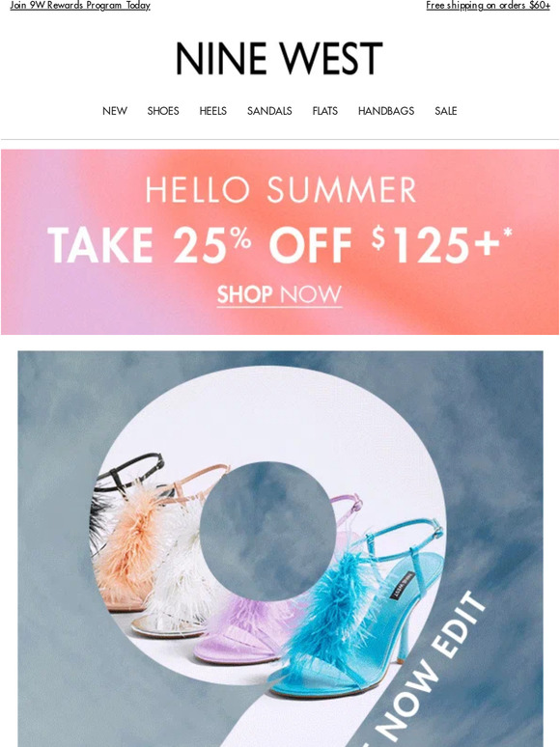Open the SHOES category
The height and width of the screenshot is (747, 560).
point(163,111)
